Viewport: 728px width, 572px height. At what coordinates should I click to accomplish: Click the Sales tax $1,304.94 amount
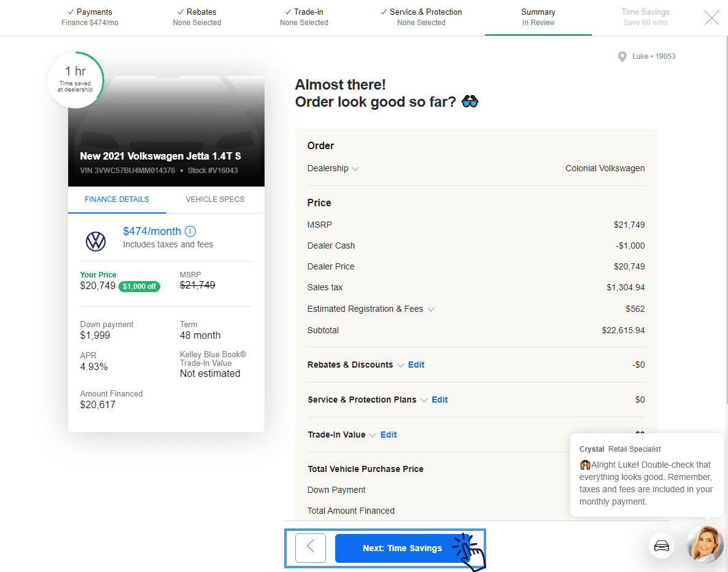(x=625, y=287)
